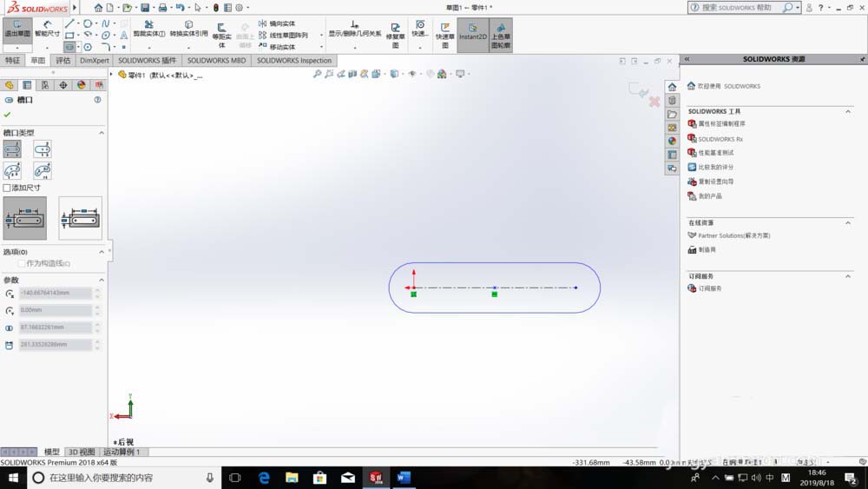Toggle the 作为构造线 option checkbox
This screenshot has width=868, height=489.
[22, 263]
